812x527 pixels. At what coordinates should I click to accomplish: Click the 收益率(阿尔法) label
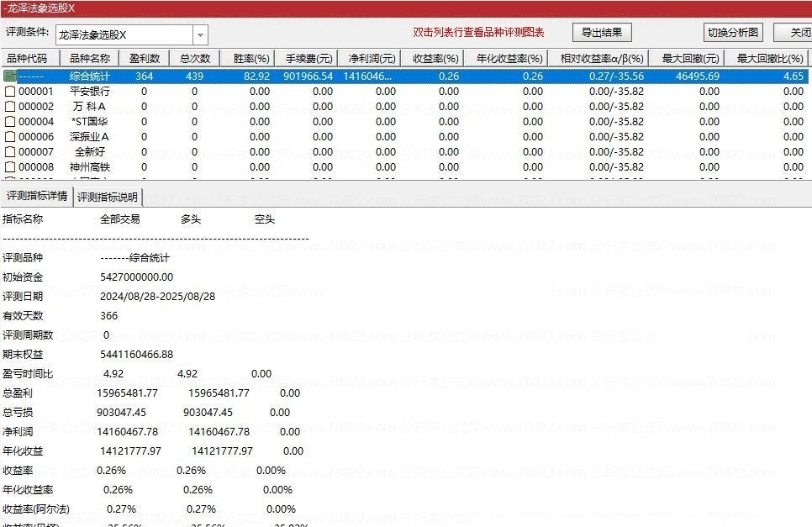pos(36,509)
